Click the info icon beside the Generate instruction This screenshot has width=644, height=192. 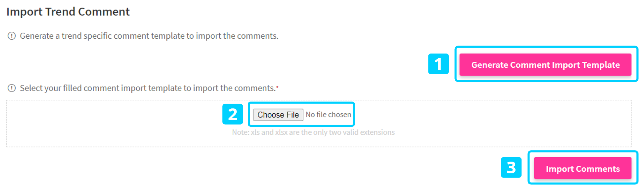12,36
